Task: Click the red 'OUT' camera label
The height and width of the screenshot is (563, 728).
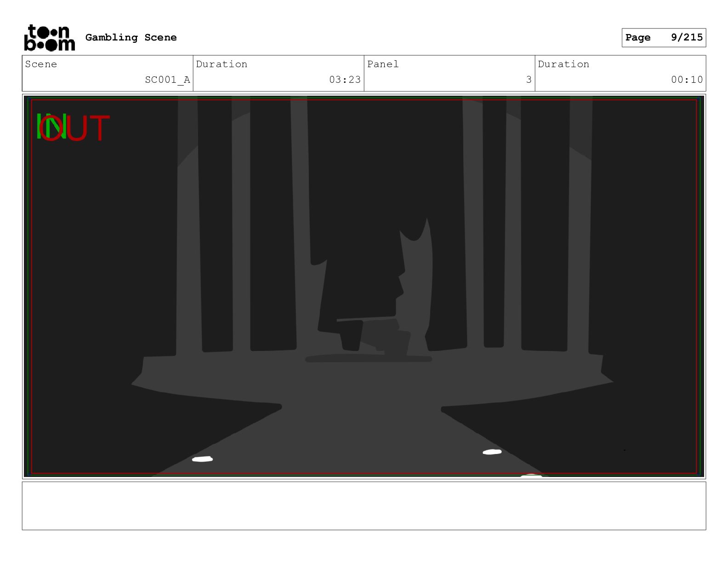Action: (75, 128)
